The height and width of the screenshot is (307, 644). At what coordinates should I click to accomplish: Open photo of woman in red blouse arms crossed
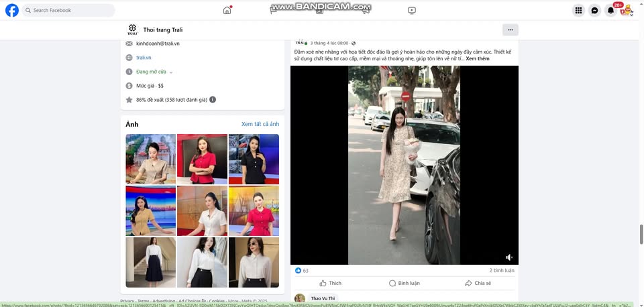(202, 160)
